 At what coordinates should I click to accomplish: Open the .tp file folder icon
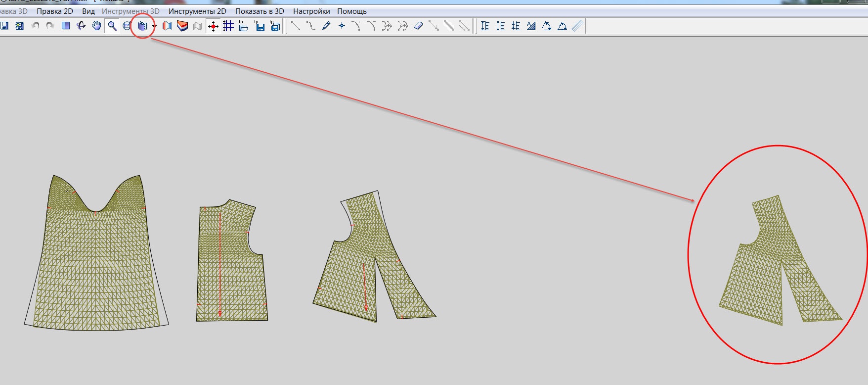point(243,26)
